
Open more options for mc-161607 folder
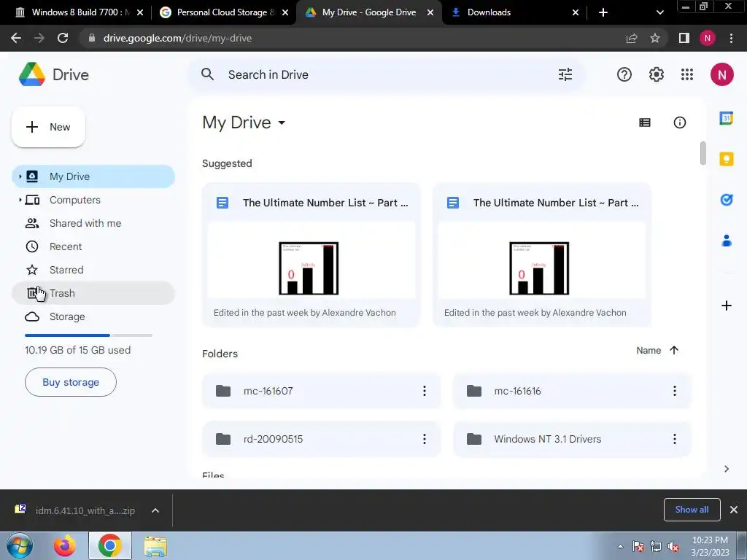tap(424, 391)
